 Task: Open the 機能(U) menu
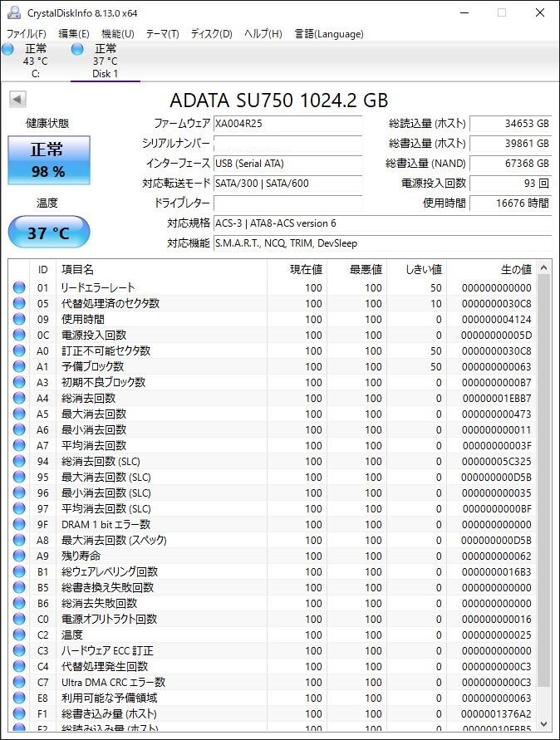pos(118,33)
